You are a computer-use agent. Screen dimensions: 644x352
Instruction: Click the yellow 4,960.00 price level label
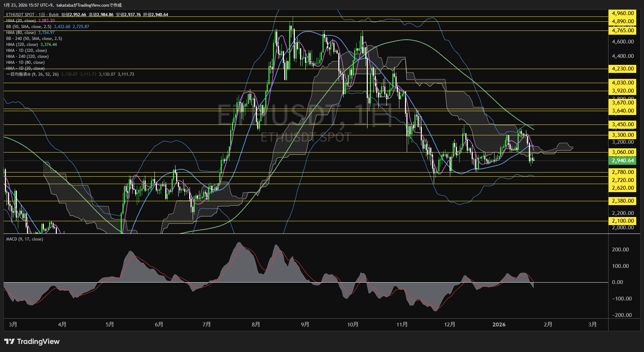[623, 13]
